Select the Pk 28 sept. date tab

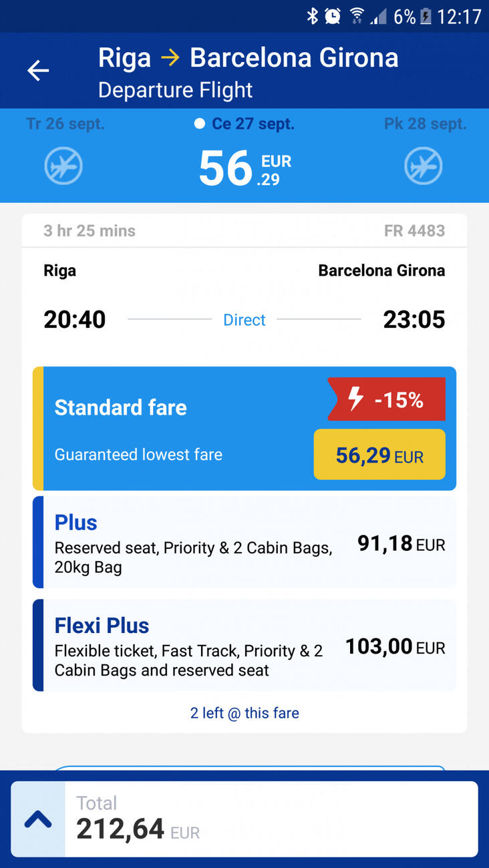point(425,124)
